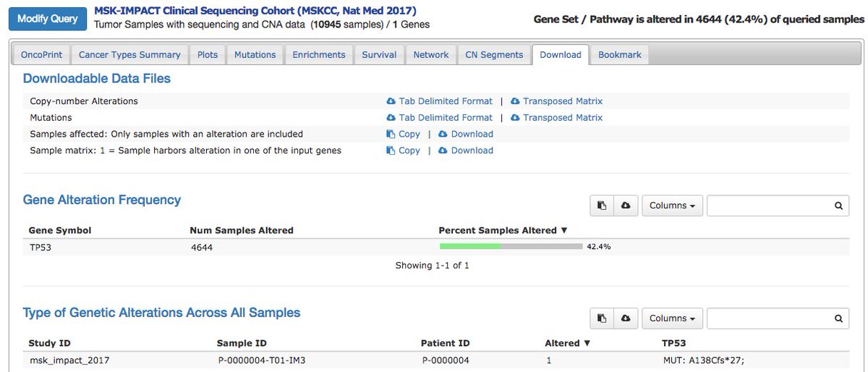Copy Gene Alteration Frequency table to clipboard
This screenshot has width=868, height=372.
tap(602, 206)
